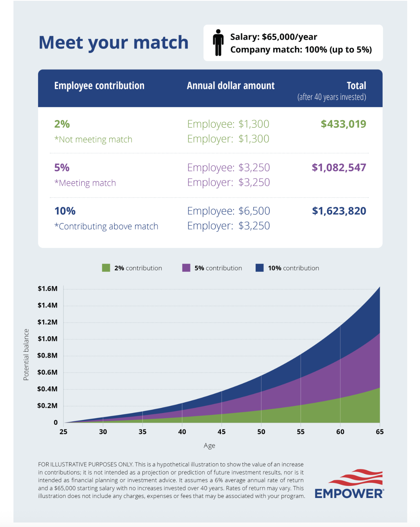The width and height of the screenshot is (420, 527).
Task: Click the green 2% contribution legend swatch
Action: point(106,268)
